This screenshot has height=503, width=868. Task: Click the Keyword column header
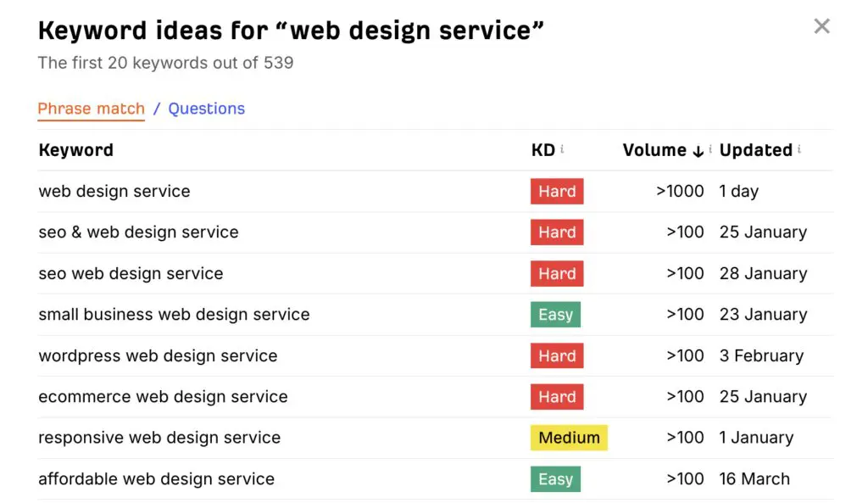(x=75, y=150)
